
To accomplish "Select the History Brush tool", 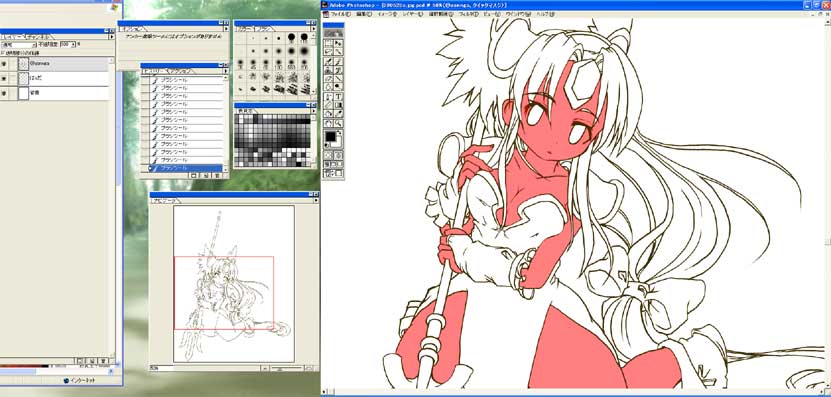I will click(x=338, y=69).
